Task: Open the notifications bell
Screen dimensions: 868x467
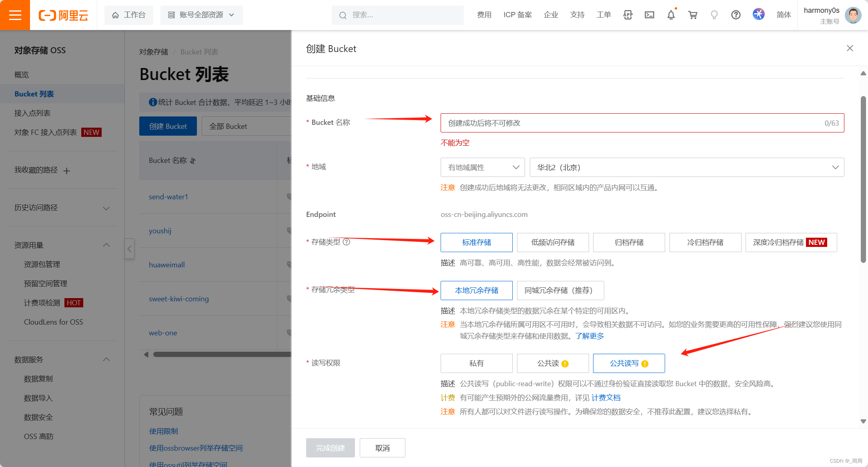Action: (671, 15)
